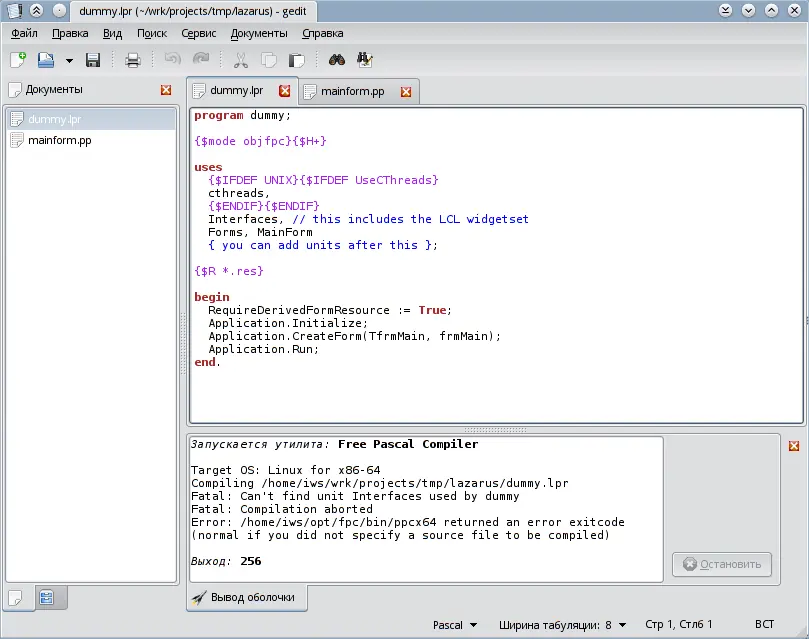809x639 pixels.
Task: Click the cursor position Стр 1, Стл 6 1
Action: (678, 625)
